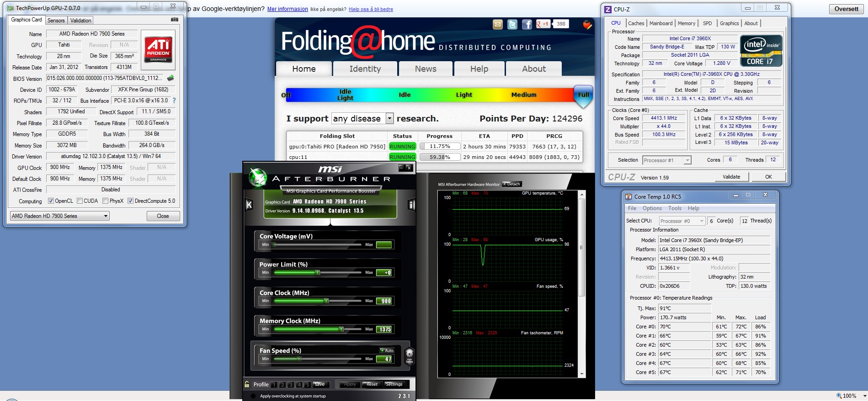Screen dimensions: 868x401
Task: Select Afterburner profile slot 5
Action: 307,385
